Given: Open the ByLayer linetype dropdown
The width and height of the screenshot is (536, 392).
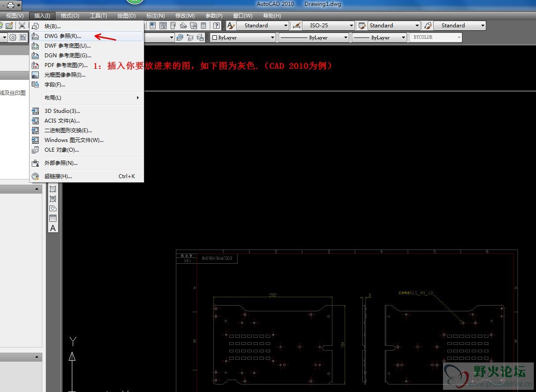Looking at the screenshot, I should 314,37.
